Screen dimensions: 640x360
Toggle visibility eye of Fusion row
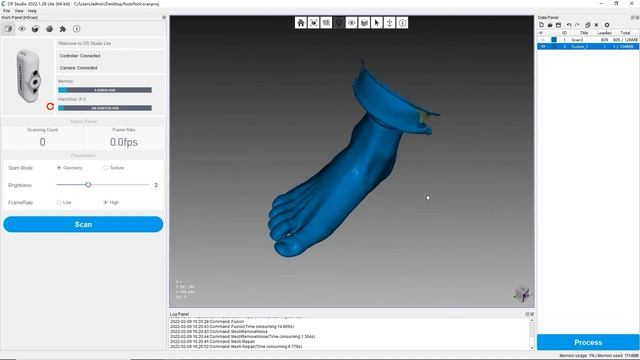click(543, 47)
